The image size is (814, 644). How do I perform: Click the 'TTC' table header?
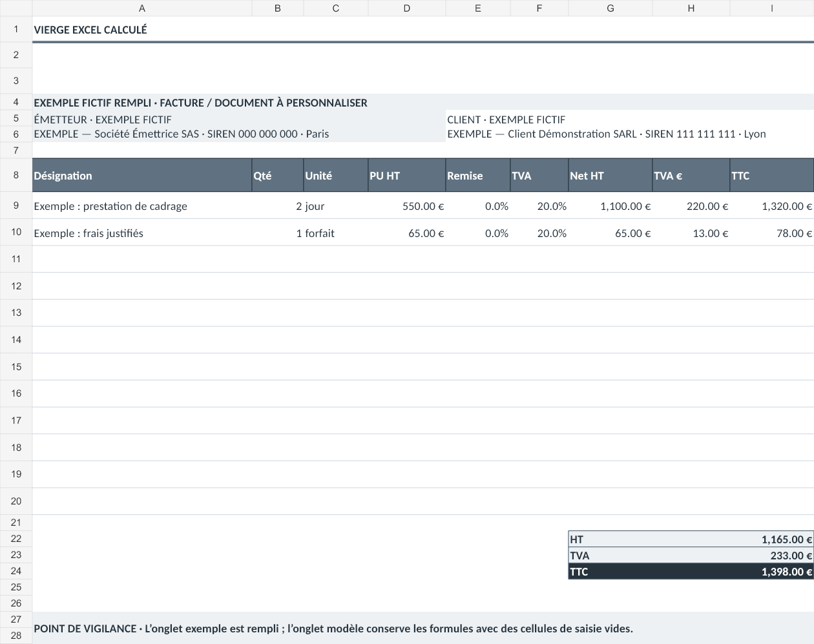pos(772,175)
